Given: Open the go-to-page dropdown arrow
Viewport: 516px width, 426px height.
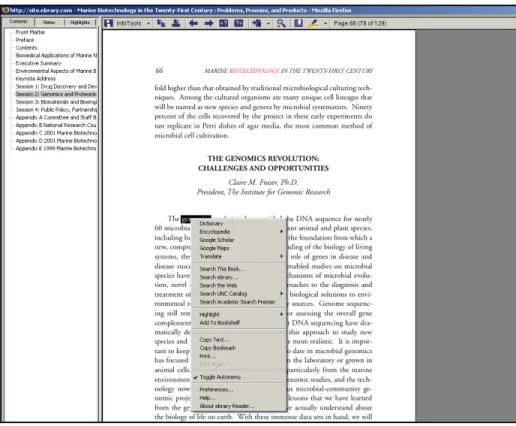Looking at the screenshot, I should 268,23.
